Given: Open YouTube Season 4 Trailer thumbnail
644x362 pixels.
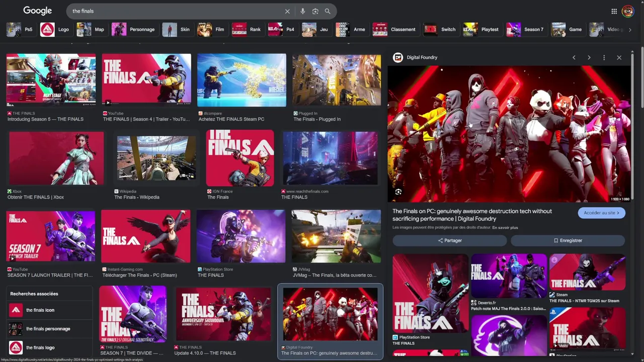Looking at the screenshot, I should pos(146,80).
